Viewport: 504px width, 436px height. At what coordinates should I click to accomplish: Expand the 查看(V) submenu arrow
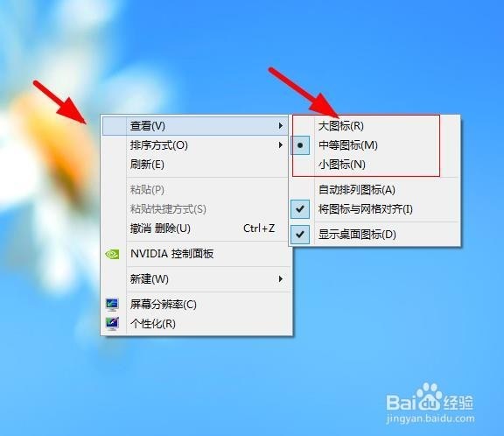(281, 126)
